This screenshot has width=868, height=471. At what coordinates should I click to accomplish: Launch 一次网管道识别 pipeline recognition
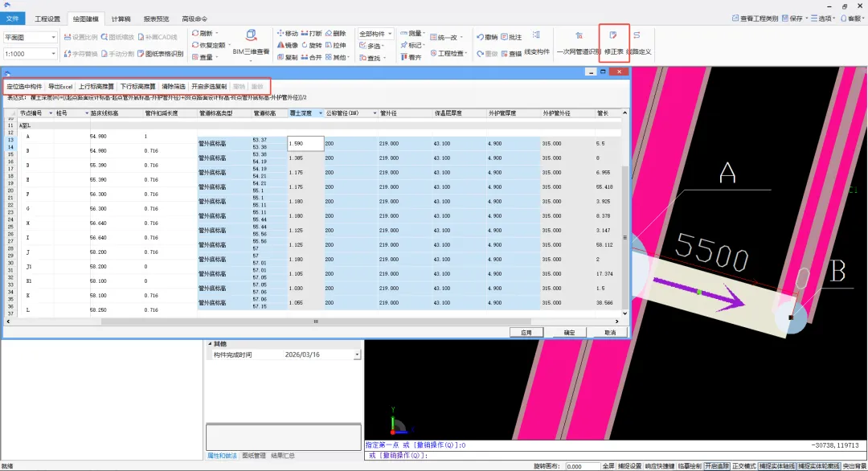pyautogui.click(x=579, y=43)
